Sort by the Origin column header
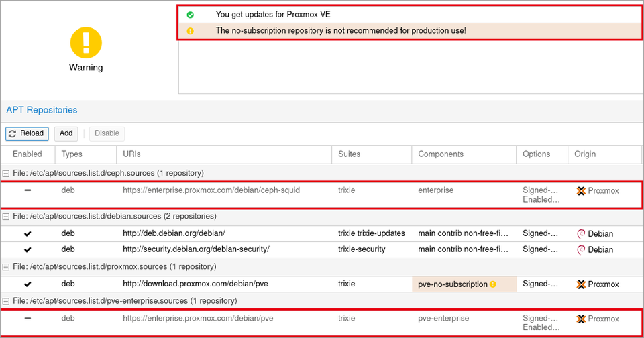Viewport: 644px width, 338px height. [x=605, y=154]
